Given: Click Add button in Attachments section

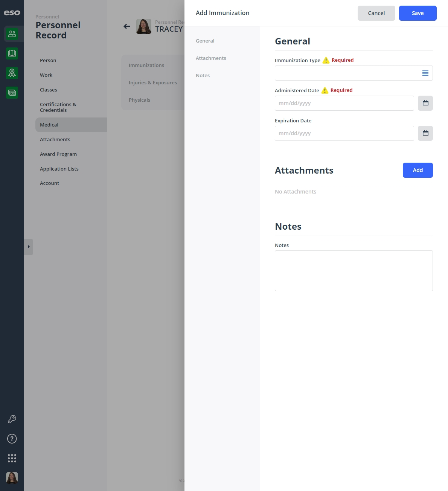Looking at the screenshot, I should coord(418,170).
